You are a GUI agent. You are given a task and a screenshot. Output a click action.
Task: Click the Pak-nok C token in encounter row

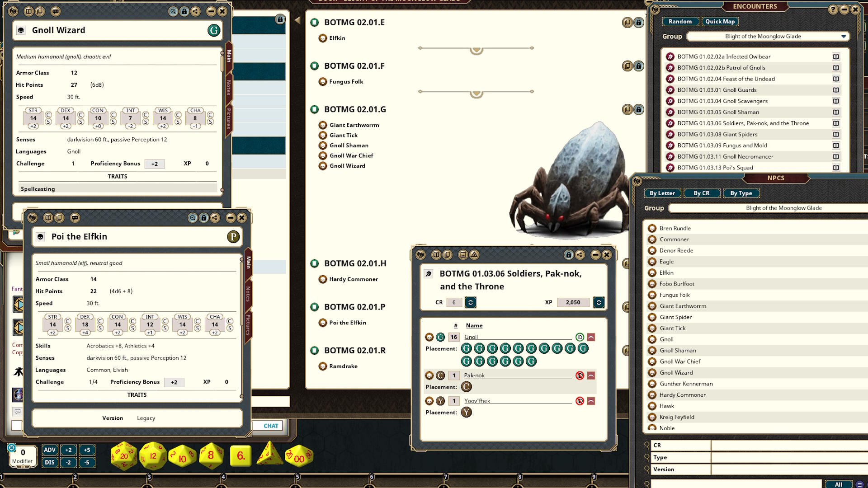440,375
